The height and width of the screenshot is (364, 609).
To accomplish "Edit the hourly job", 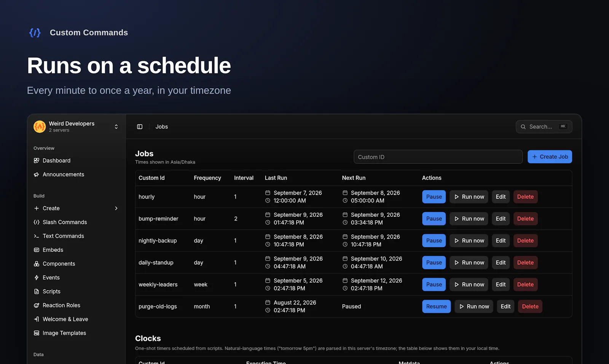I will click(501, 197).
